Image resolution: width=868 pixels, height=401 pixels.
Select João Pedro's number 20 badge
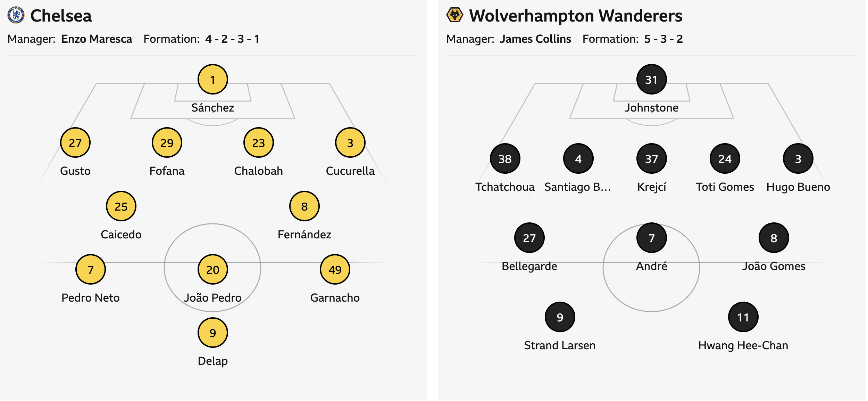pyautogui.click(x=213, y=270)
